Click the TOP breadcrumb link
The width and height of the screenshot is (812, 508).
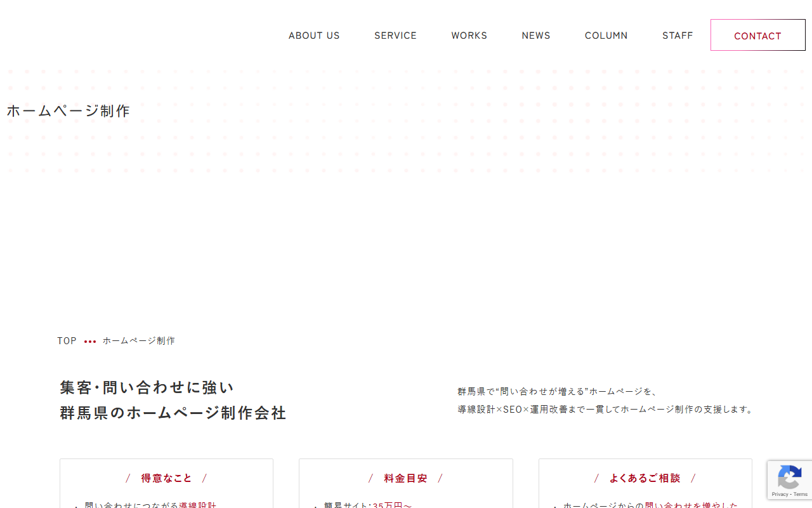pos(67,341)
